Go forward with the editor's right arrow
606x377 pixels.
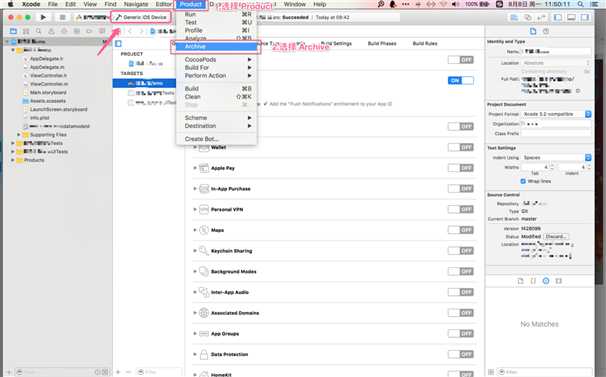[x=141, y=31]
